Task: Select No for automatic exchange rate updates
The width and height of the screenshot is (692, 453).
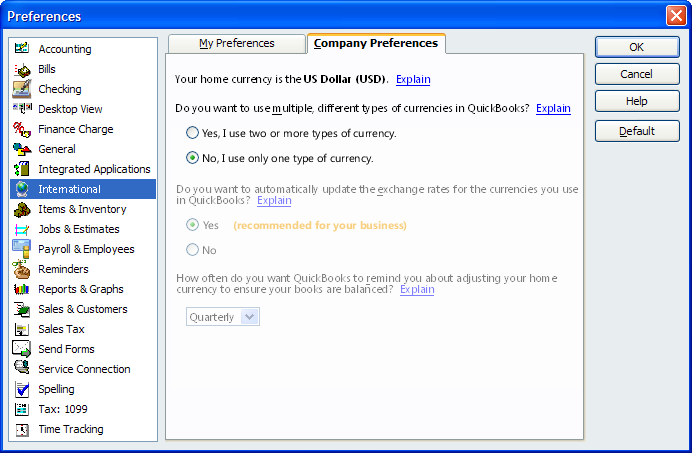Action: 192,250
